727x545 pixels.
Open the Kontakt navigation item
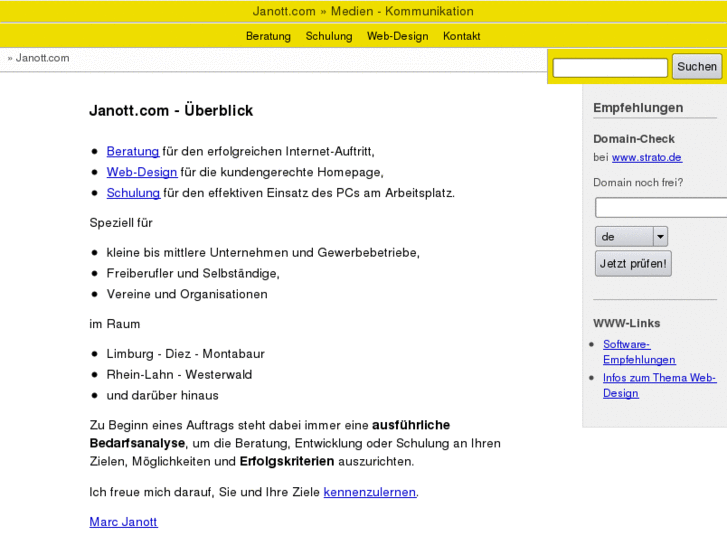point(461,36)
